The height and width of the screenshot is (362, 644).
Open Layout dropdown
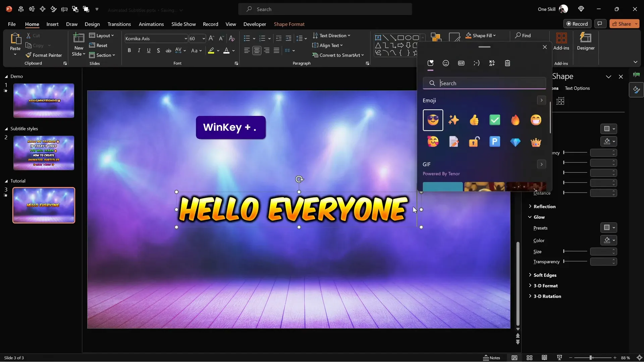click(102, 36)
